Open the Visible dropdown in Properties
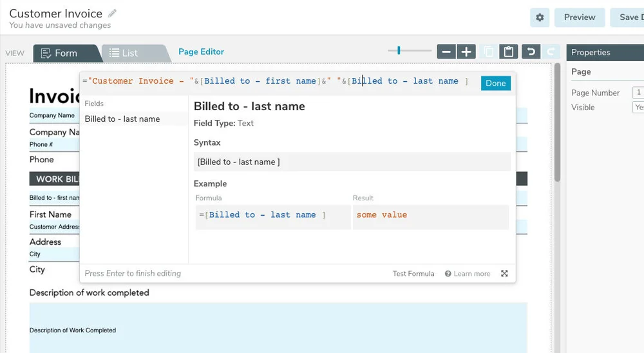 click(x=638, y=108)
